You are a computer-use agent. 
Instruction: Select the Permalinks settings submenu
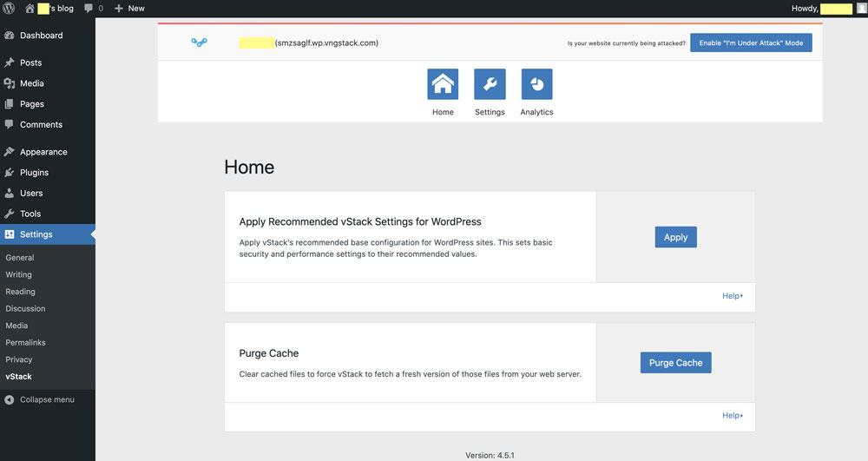pyautogui.click(x=25, y=343)
